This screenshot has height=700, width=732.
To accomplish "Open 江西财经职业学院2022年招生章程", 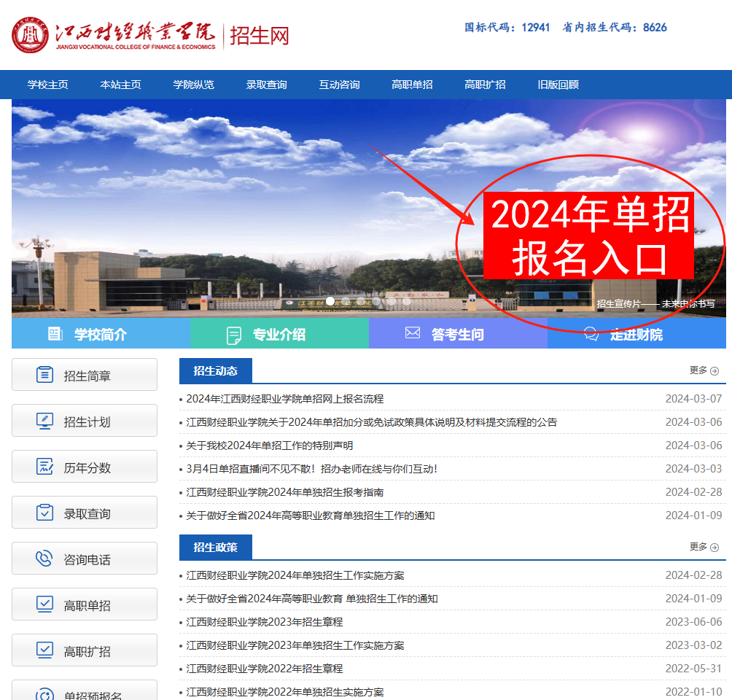I will (x=264, y=669).
